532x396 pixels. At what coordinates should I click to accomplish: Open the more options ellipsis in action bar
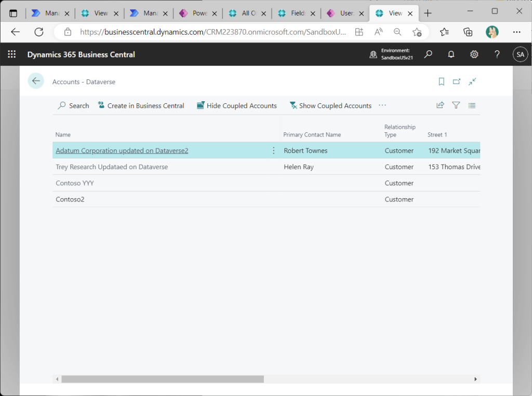click(x=382, y=105)
